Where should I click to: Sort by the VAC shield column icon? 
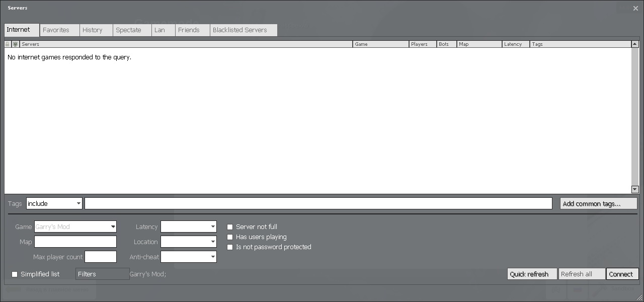coord(15,44)
